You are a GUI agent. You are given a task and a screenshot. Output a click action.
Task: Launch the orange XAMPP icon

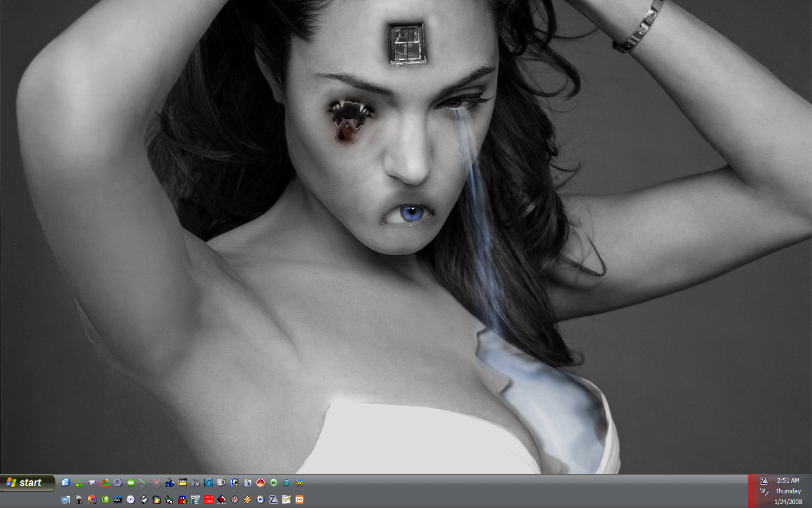coord(299,500)
